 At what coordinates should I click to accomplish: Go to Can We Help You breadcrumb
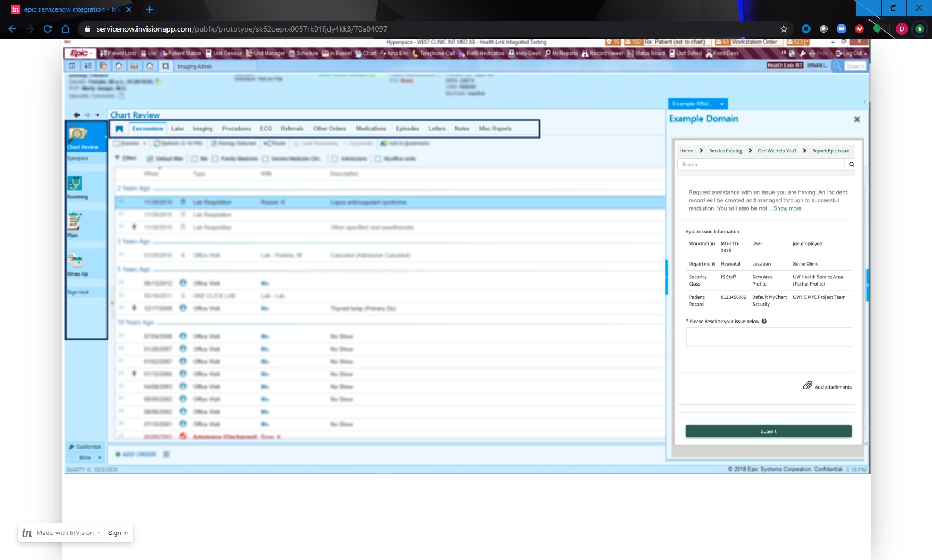pyautogui.click(x=777, y=151)
